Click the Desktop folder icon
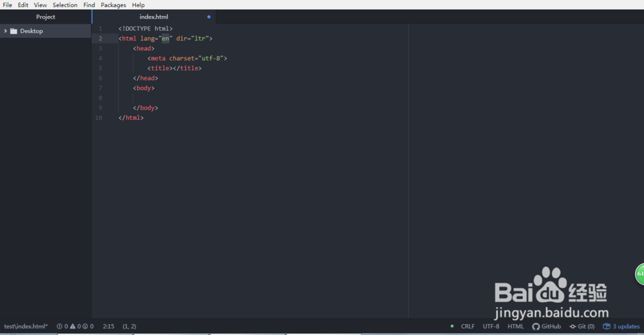 pos(14,31)
